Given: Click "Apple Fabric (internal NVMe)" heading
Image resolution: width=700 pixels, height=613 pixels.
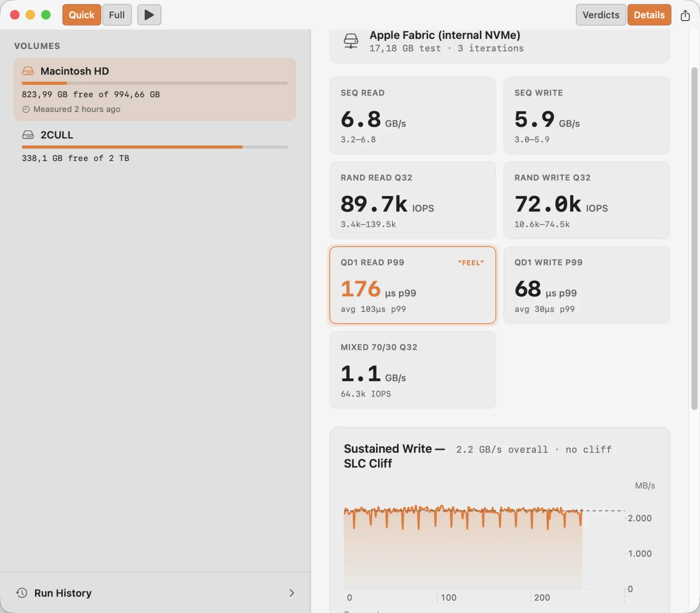Looking at the screenshot, I should (445, 35).
